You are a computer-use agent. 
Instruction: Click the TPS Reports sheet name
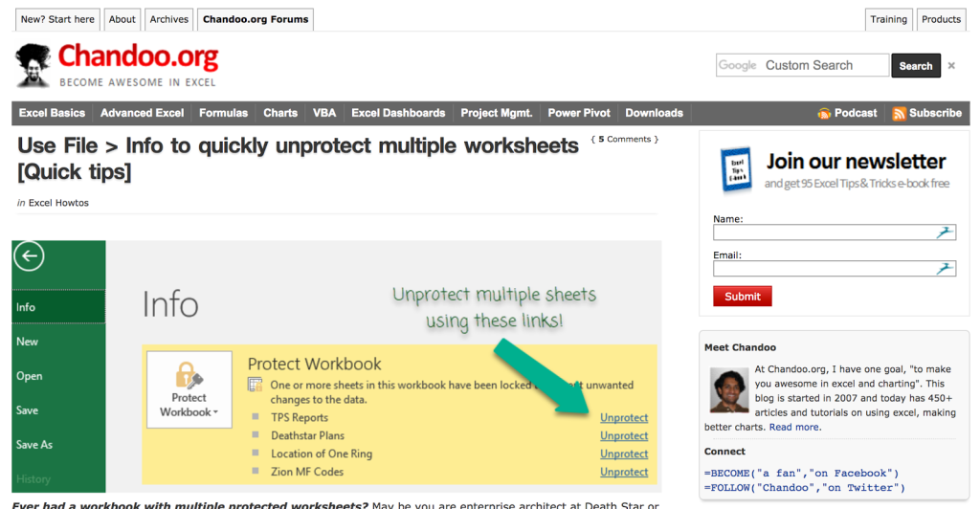300,418
